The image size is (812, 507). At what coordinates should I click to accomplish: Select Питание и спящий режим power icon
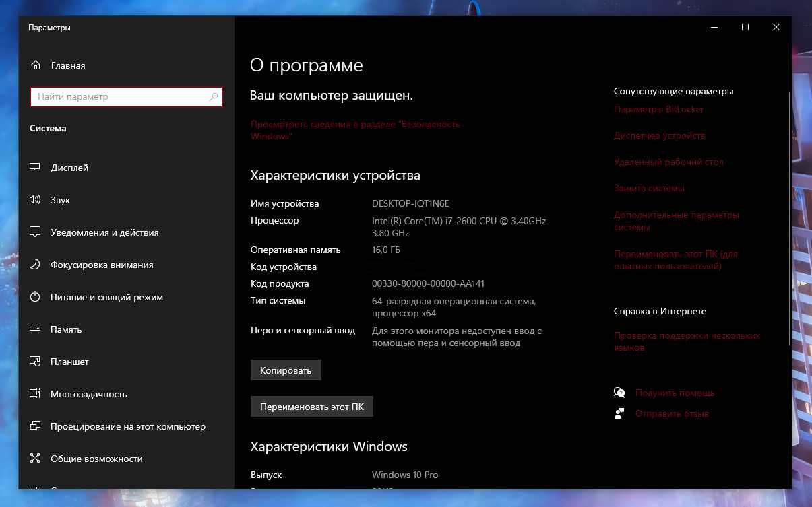36,297
